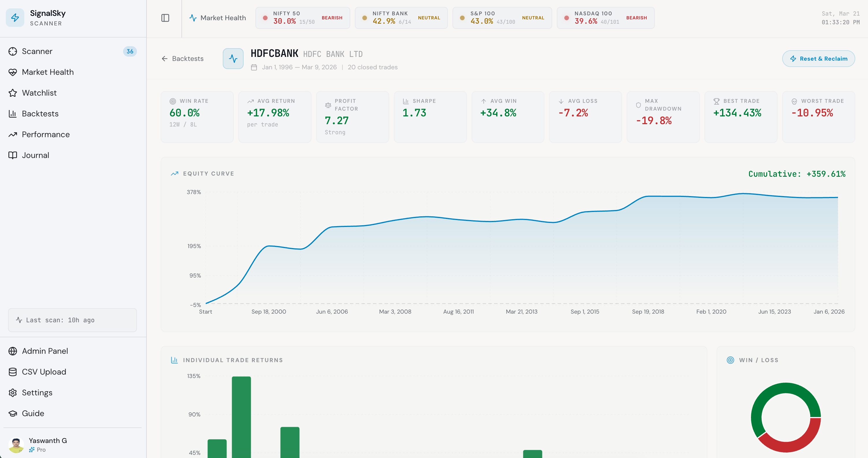868x458 pixels.
Task: Click the Win Rate 60.0% value
Action: click(x=184, y=113)
